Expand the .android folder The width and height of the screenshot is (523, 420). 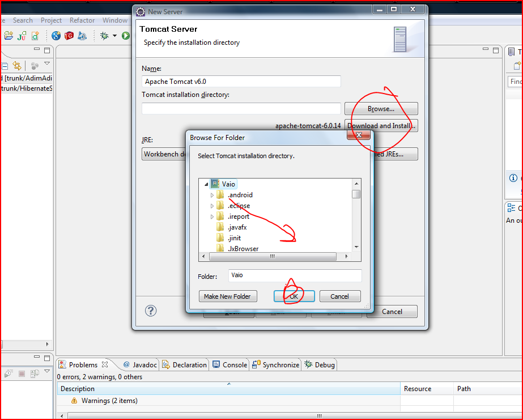pos(212,195)
